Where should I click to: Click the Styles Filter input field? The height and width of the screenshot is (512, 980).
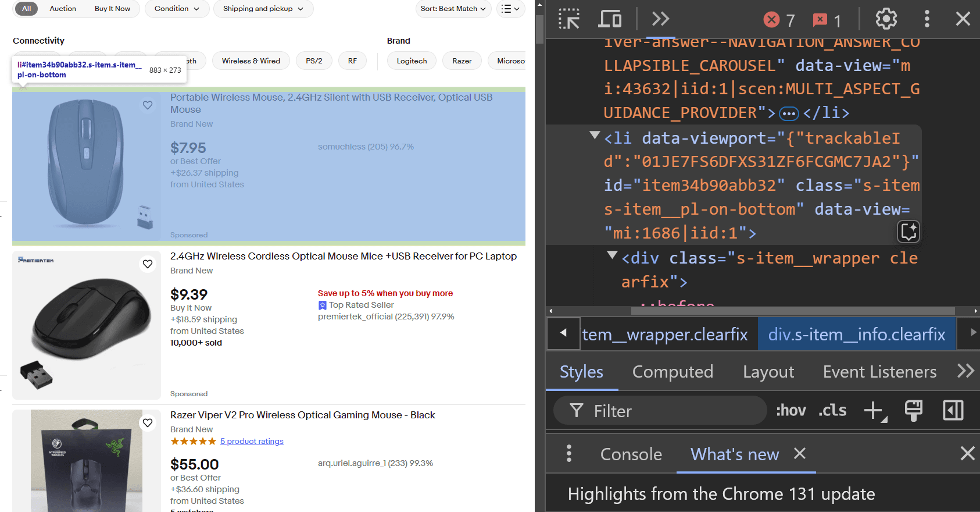point(660,411)
